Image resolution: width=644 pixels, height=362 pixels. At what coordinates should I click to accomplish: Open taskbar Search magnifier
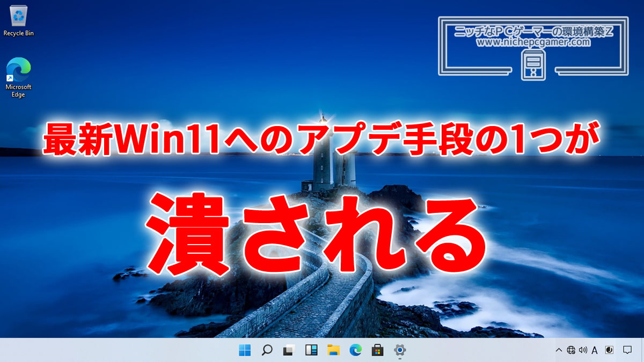[267, 350]
